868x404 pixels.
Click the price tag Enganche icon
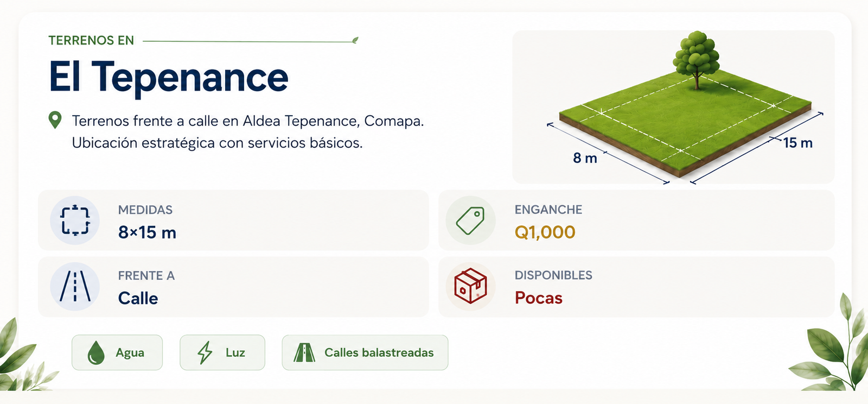(470, 220)
